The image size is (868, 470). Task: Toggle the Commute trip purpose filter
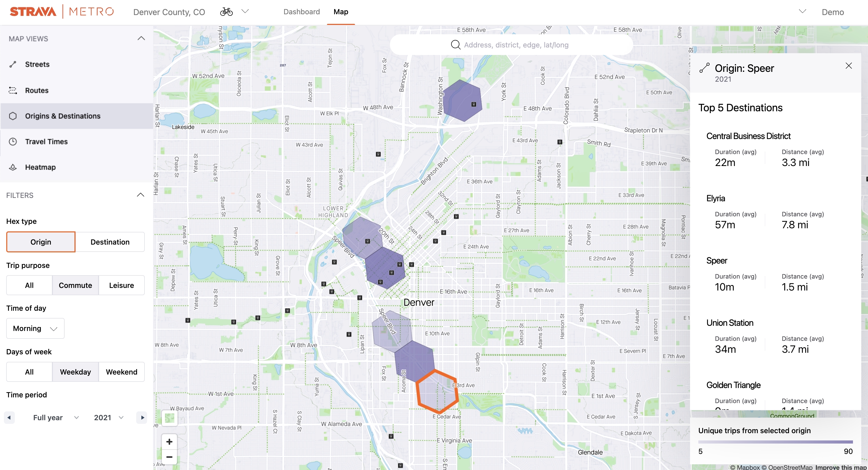75,285
